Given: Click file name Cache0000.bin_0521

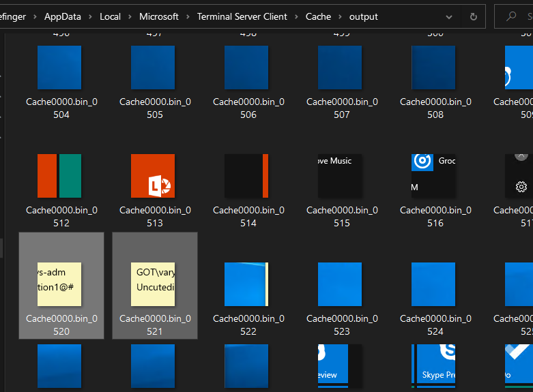Looking at the screenshot, I should coord(155,325).
